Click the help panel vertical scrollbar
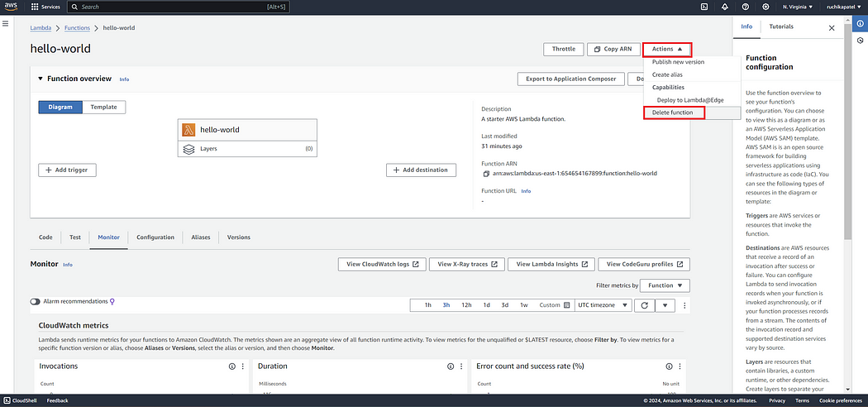The image size is (868, 407). [x=847, y=133]
